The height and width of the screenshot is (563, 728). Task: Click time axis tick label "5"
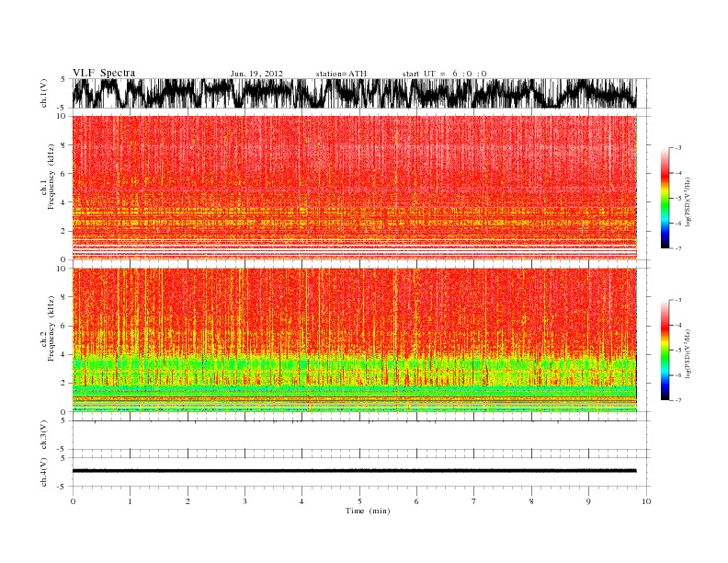click(x=359, y=501)
